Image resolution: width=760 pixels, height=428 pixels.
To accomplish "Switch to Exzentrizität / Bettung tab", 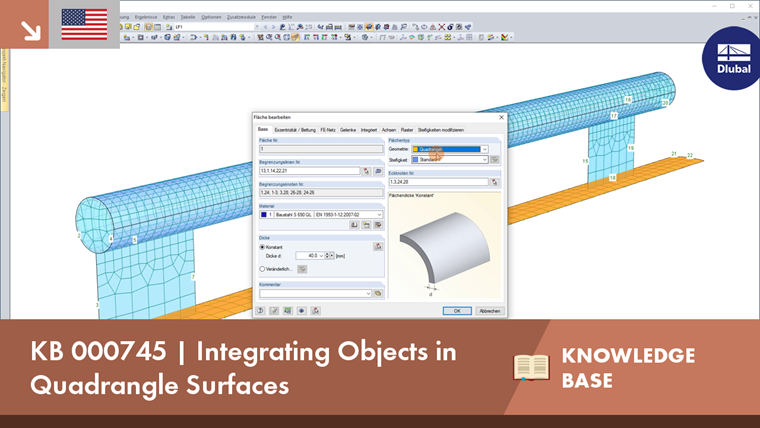I will [295, 130].
